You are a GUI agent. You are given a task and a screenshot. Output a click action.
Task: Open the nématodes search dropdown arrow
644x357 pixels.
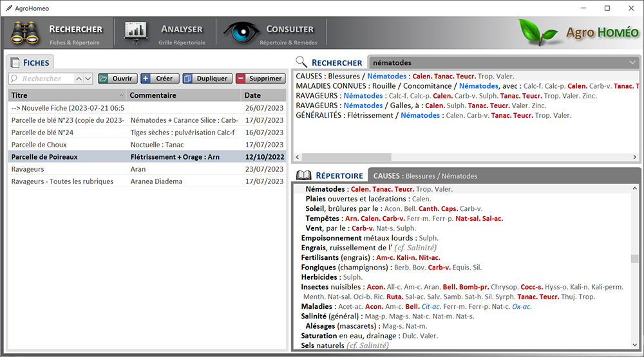[632, 62]
